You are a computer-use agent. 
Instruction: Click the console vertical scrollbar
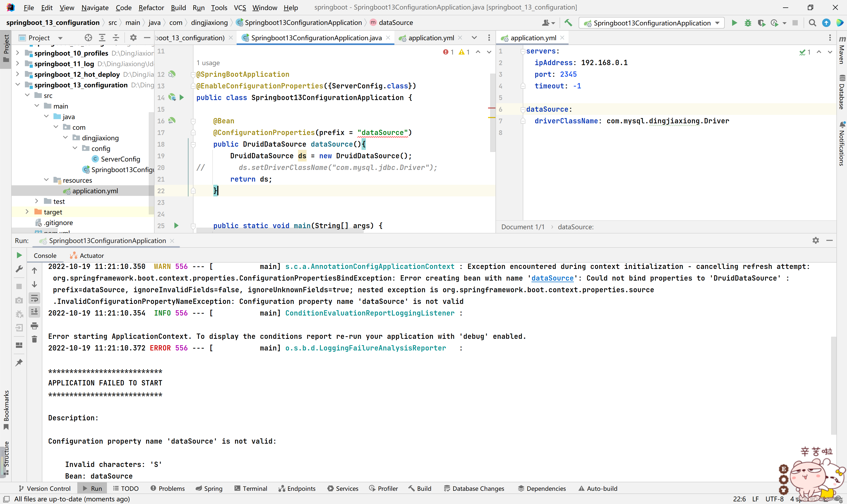click(x=834, y=385)
